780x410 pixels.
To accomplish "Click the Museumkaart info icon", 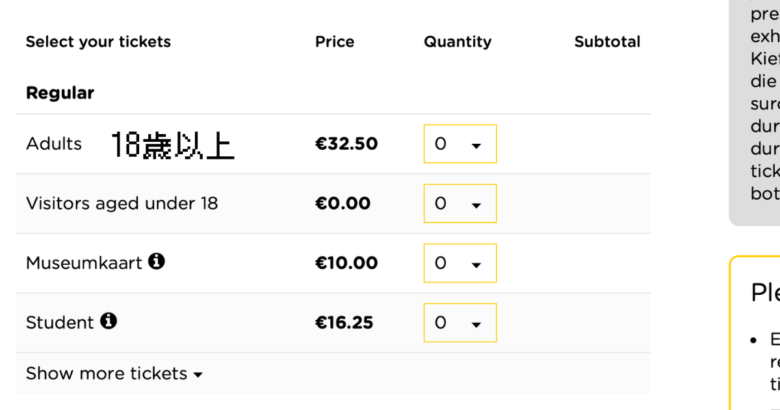I will point(156,261).
